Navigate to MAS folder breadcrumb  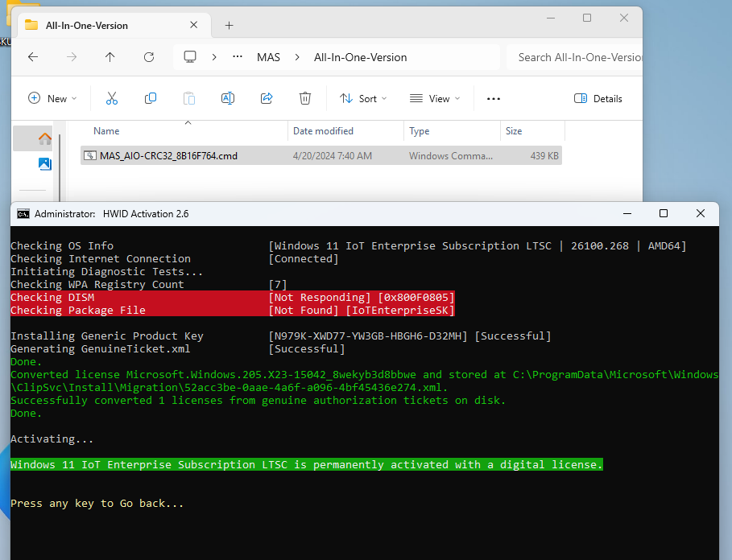point(268,57)
